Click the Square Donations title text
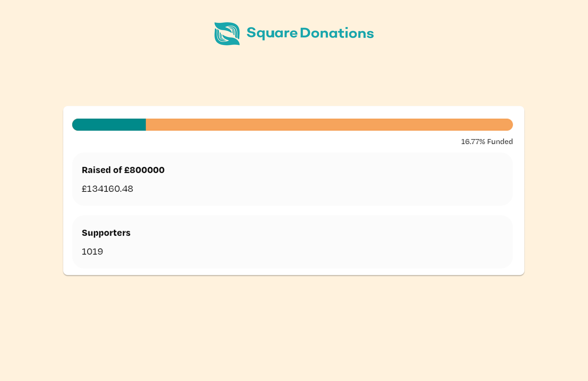 click(x=310, y=33)
